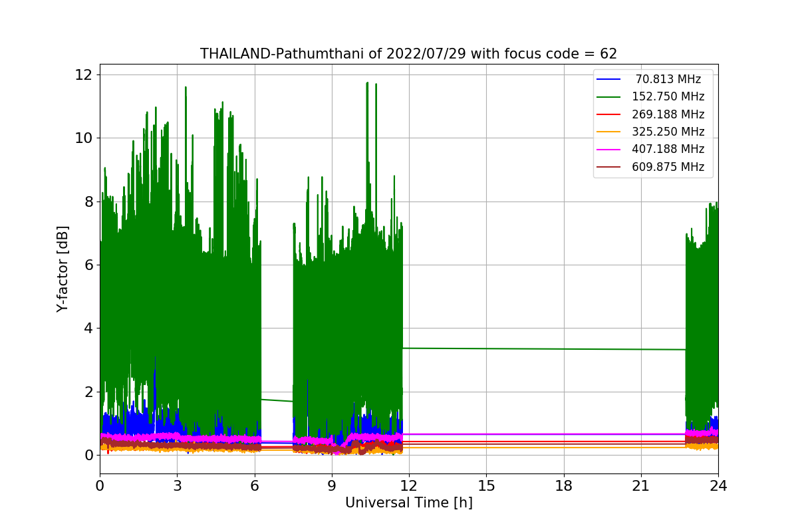The height and width of the screenshot is (532, 798).
Task: Click the green line sample in legend
Action: pyautogui.click(x=609, y=97)
